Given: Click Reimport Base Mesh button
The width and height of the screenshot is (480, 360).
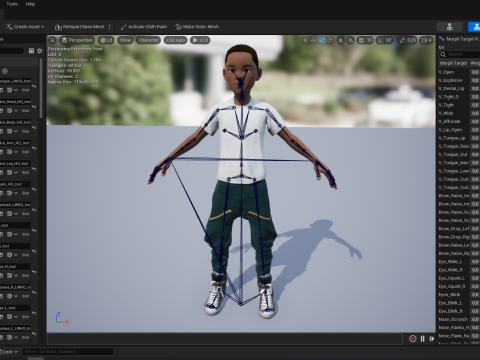Looking at the screenshot, I should [80, 27].
